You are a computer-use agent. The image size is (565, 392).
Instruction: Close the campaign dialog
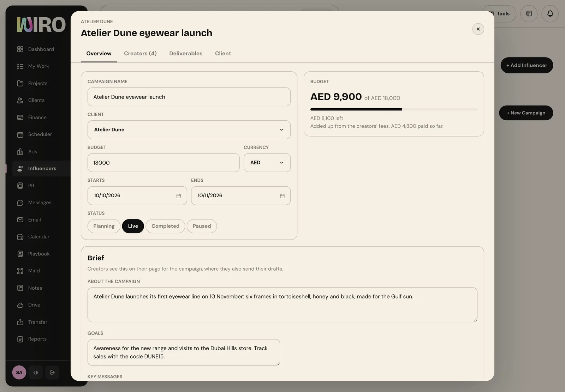pyautogui.click(x=478, y=29)
